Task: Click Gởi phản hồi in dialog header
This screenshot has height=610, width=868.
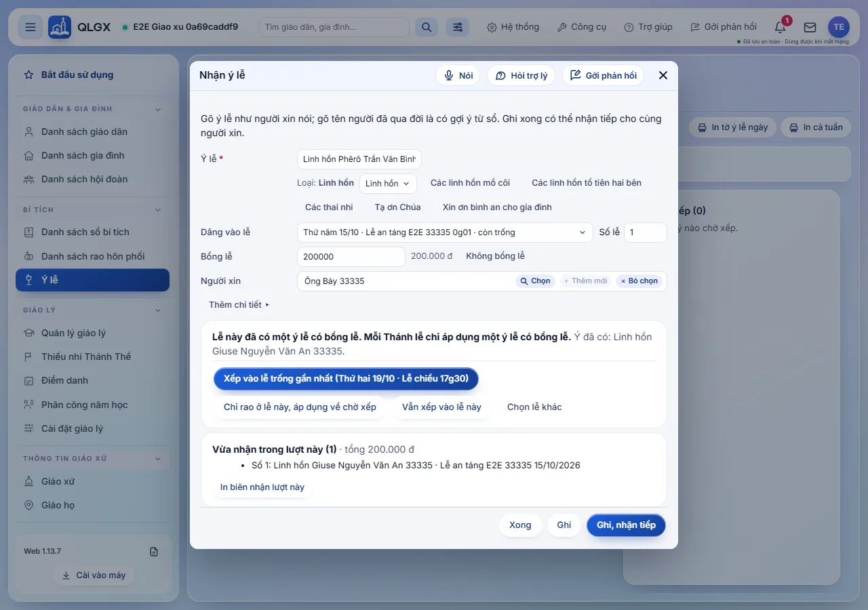Action: 604,75
